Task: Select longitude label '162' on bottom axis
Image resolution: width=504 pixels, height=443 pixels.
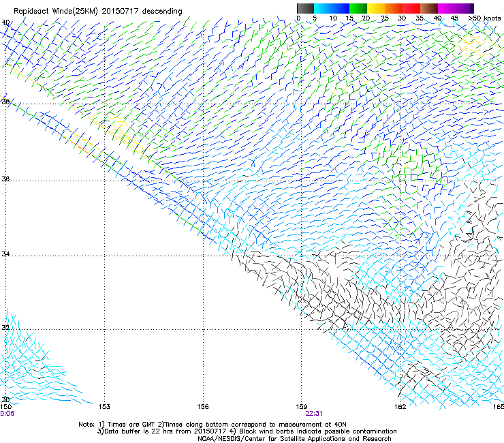Action: pyautogui.click(x=400, y=407)
